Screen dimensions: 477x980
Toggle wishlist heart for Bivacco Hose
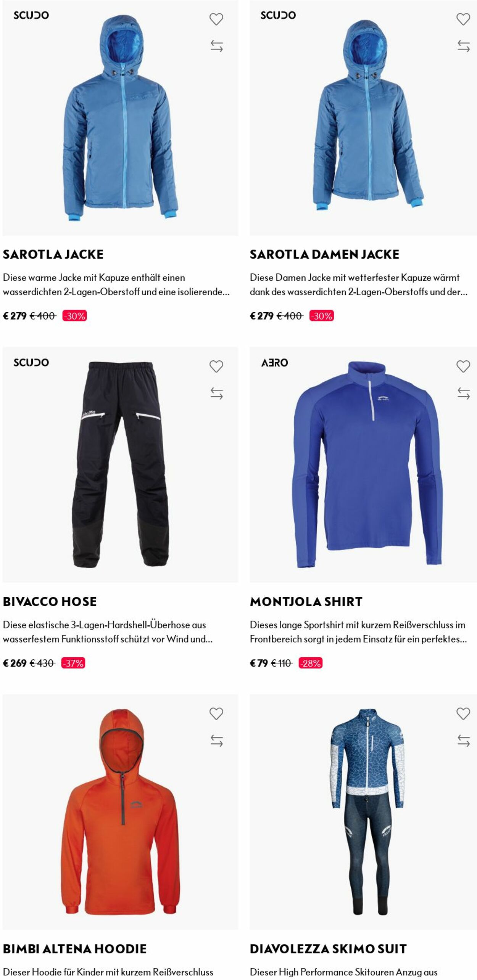pyautogui.click(x=216, y=366)
